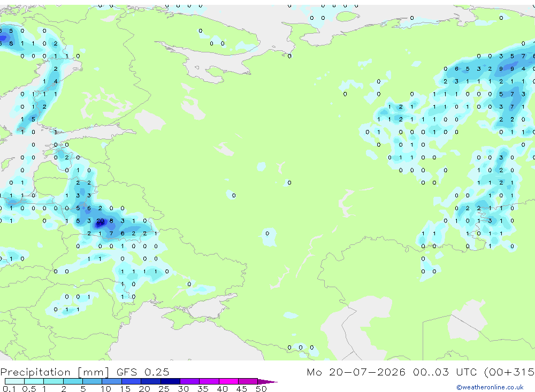The height and width of the screenshot is (392, 535).
Task: Open the weatheronline.co.uk copyright link
Action: pos(490,387)
